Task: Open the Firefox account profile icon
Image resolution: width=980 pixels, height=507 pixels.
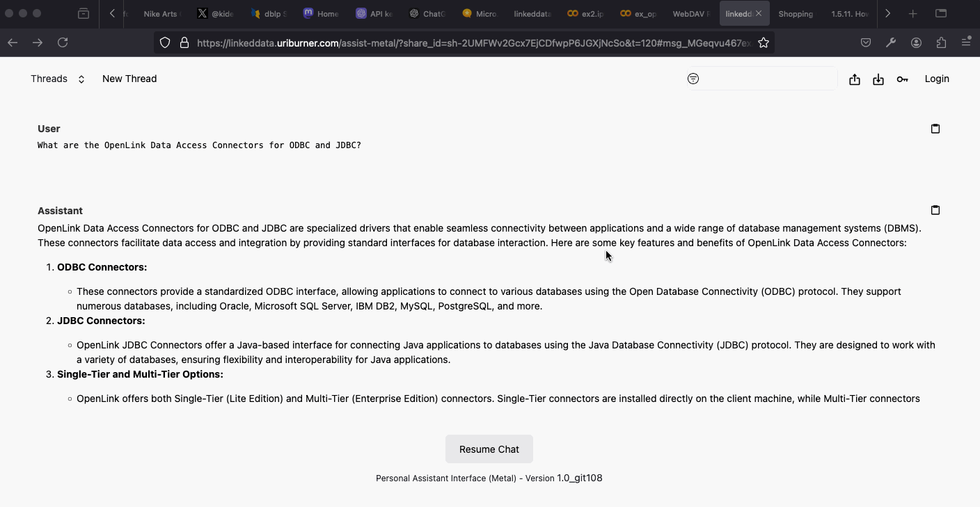Action: (x=916, y=42)
